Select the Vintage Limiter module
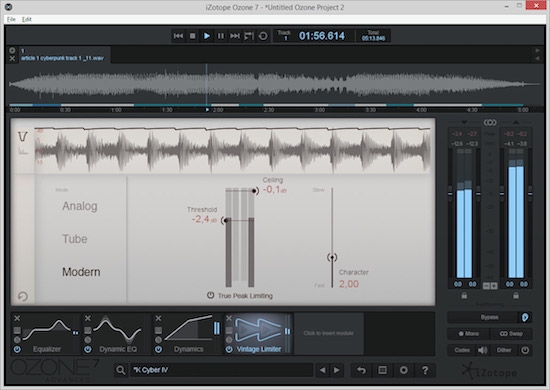The image size is (550, 390). 259,333
